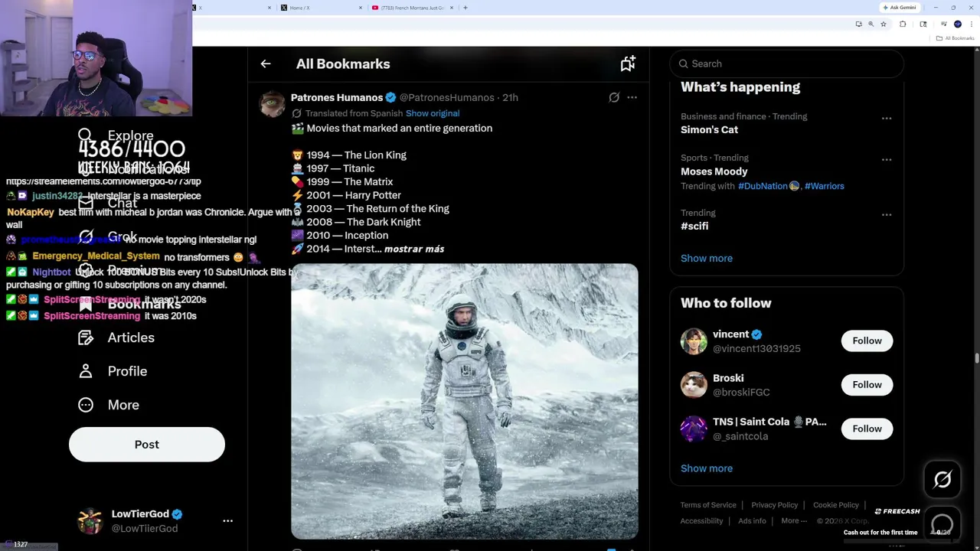Click the white Post button
The height and width of the screenshot is (551, 980).
click(x=147, y=445)
